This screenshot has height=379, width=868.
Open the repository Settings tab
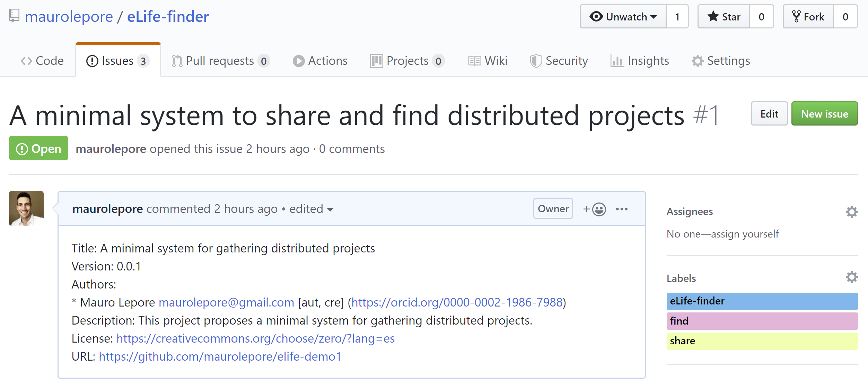coord(721,61)
